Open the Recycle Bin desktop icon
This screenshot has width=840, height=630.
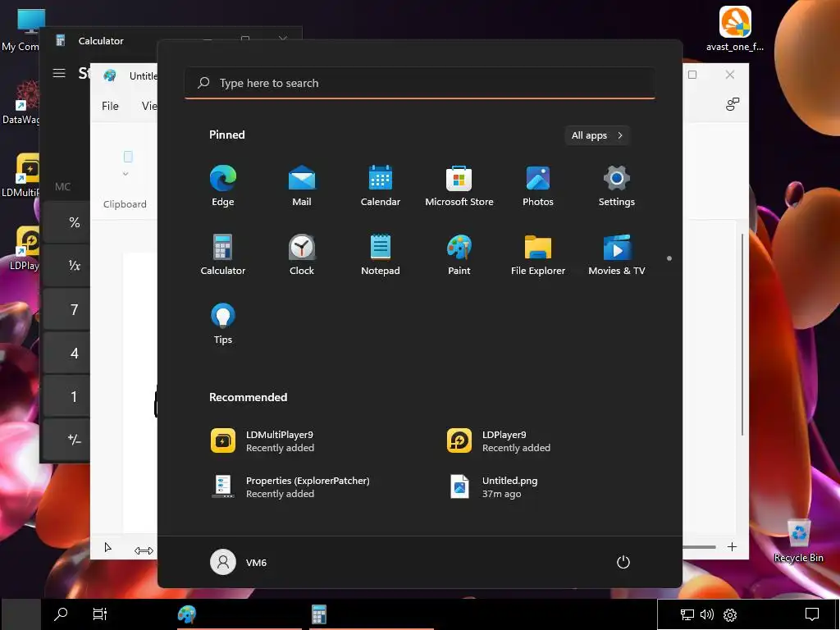(799, 541)
